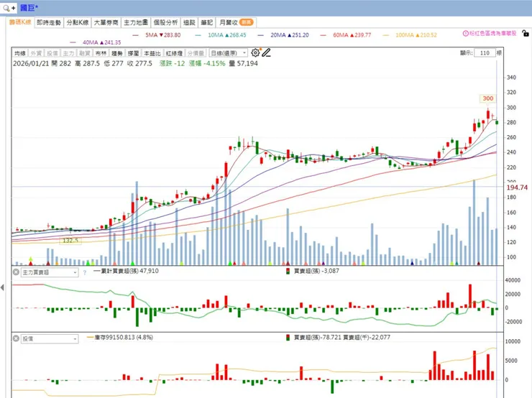Toggle the 本益比 PE ratio overlay
Viewport: 532px width, 398px height.
tap(152, 53)
